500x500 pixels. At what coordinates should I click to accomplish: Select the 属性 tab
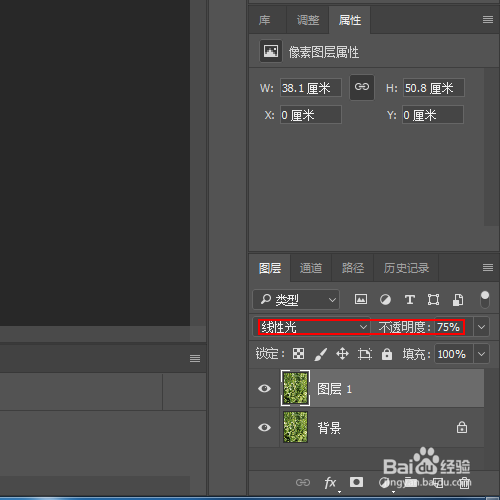click(x=350, y=20)
